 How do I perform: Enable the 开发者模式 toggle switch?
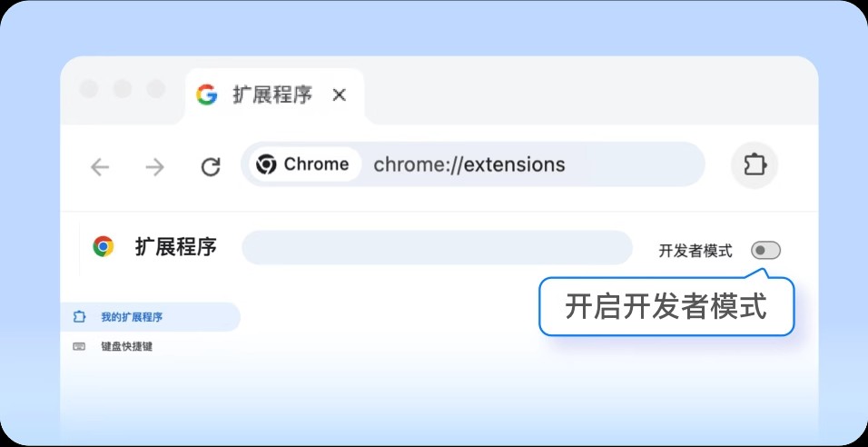coord(765,251)
